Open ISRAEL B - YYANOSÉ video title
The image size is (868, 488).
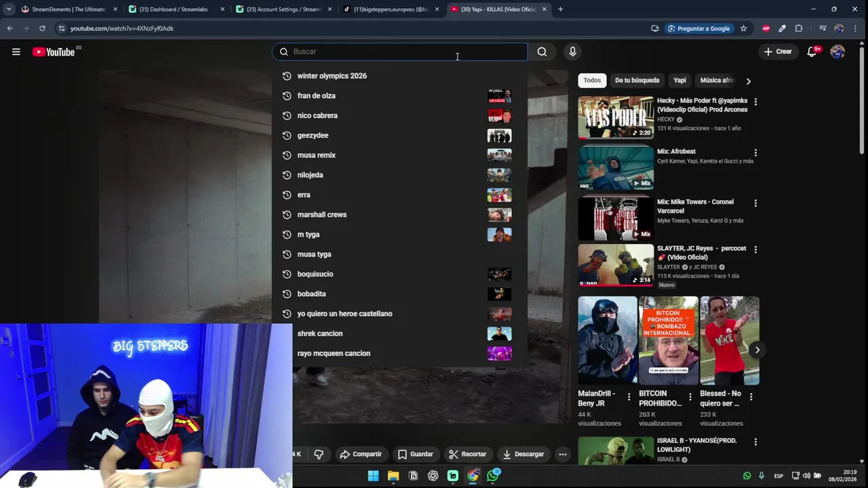point(696,445)
